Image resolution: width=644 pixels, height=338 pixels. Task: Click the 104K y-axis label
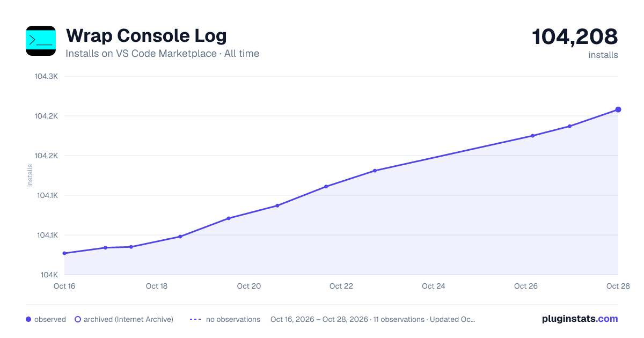coord(48,275)
